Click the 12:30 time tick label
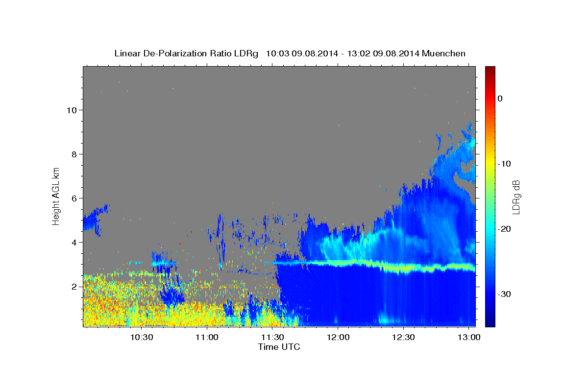 (403, 338)
